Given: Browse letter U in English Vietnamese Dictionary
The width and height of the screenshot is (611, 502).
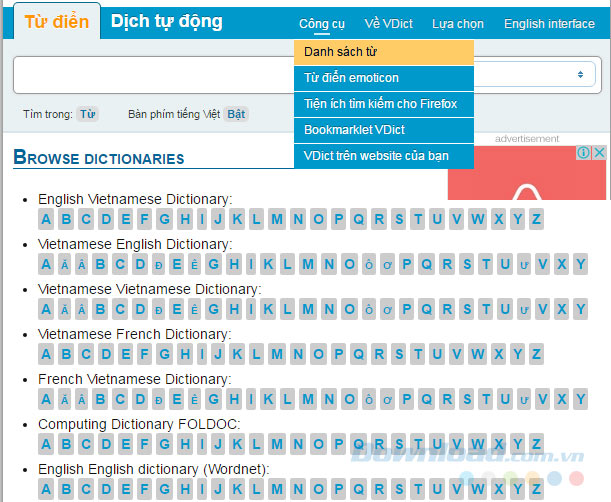Looking at the screenshot, I should pyautogui.click(x=437, y=219).
